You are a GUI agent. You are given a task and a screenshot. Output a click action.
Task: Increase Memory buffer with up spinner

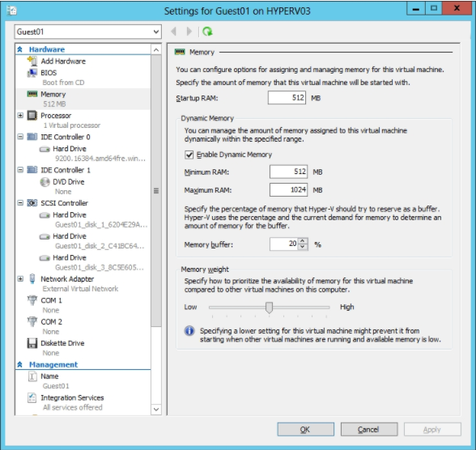point(303,241)
